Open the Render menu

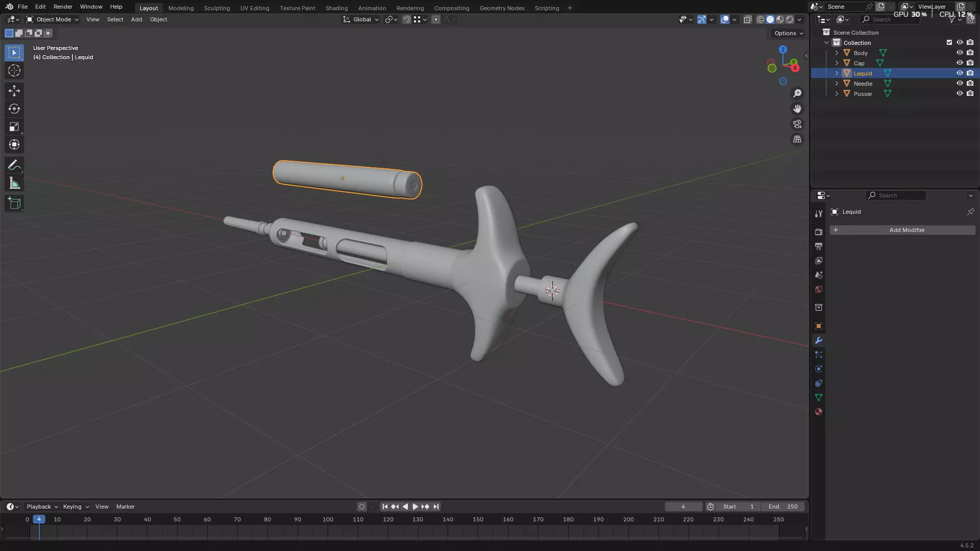[63, 7]
